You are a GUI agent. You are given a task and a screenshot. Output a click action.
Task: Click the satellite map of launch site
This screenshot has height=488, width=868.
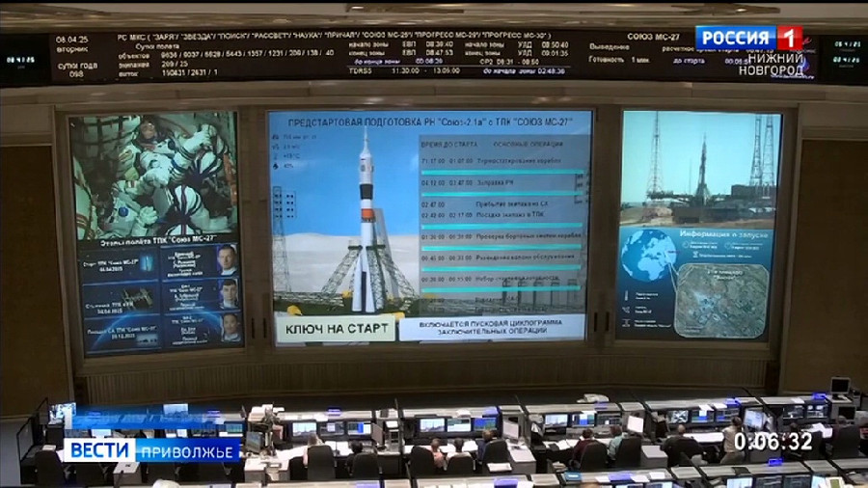[720, 299]
